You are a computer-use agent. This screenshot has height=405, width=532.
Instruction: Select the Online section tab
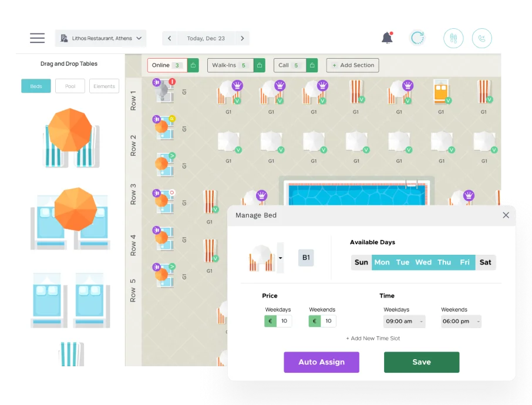(x=167, y=65)
